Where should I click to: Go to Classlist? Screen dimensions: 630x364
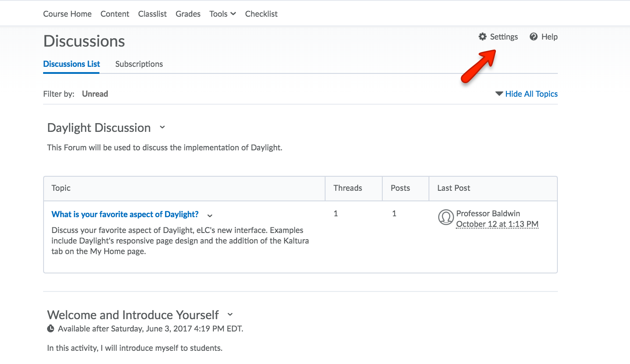click(x=152, y=14)
